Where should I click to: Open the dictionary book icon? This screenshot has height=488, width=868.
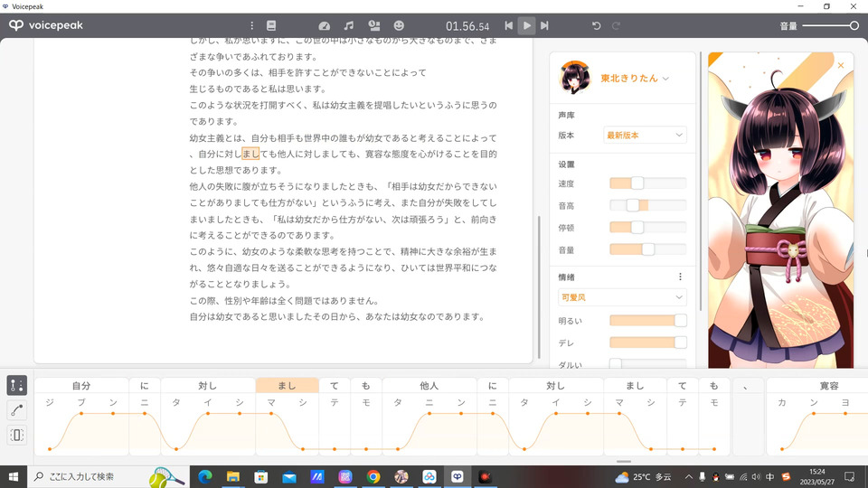(x=271, y=25)
